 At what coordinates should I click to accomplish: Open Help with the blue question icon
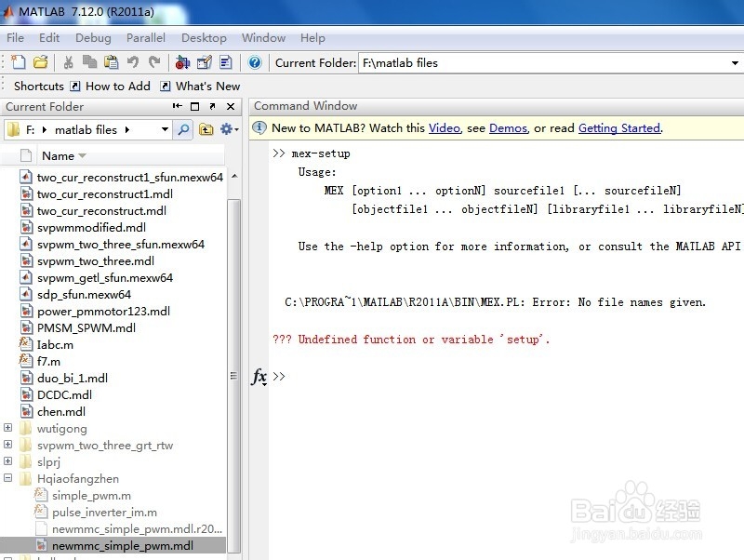tap(255, 62)
